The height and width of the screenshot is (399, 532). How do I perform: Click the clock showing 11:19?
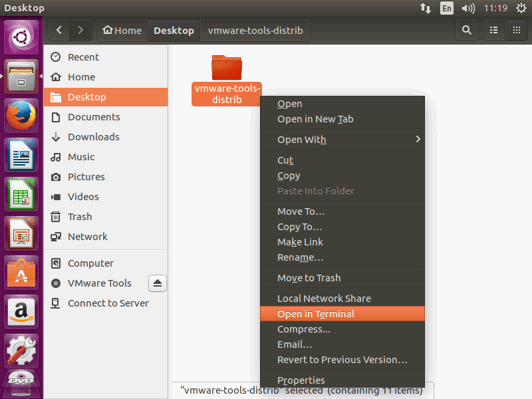pos(495,8)
